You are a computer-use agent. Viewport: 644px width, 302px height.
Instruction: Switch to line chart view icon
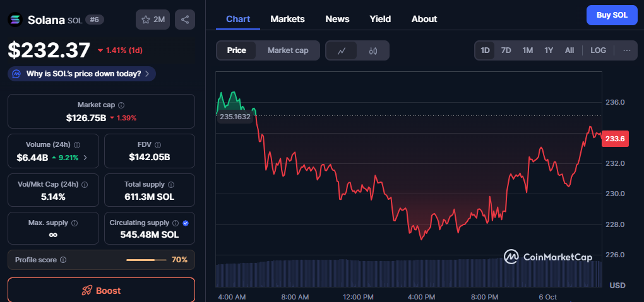[x=342, y=50]
